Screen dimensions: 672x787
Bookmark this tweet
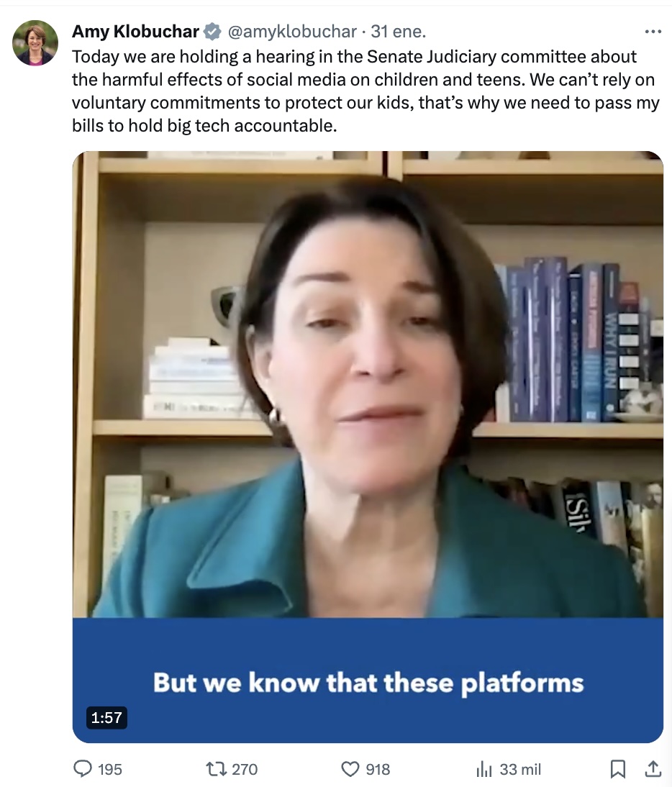point(617,768)
